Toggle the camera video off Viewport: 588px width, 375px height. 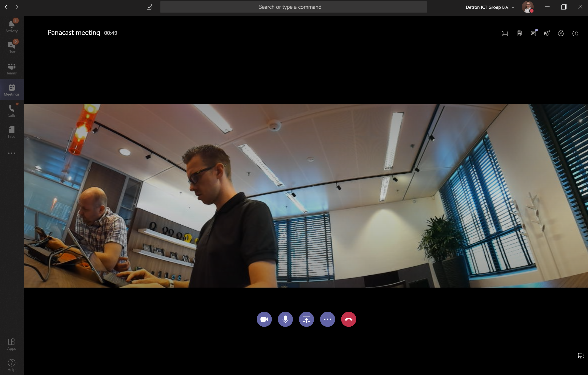point(264,319)
